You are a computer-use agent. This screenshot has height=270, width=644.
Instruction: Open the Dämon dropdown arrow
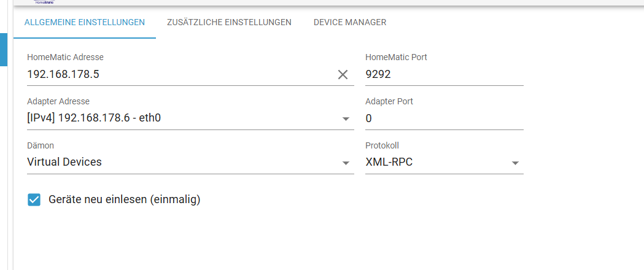[346, 163]
